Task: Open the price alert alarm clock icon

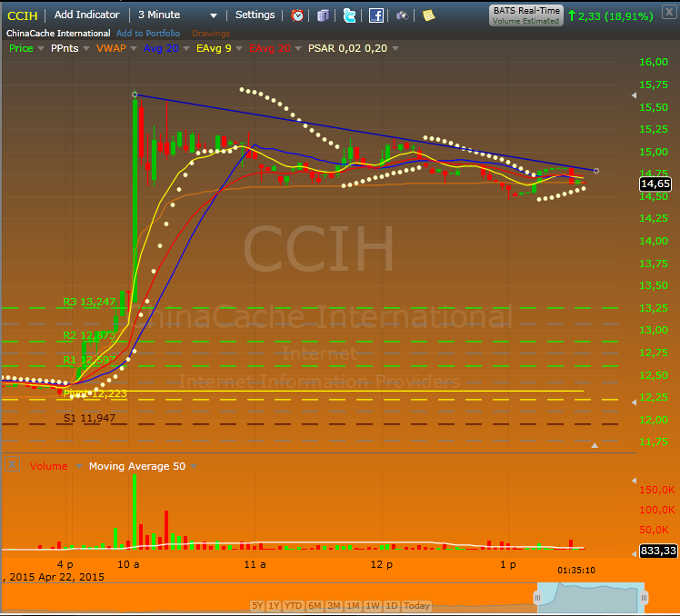Action: click(x=297, y=15)
